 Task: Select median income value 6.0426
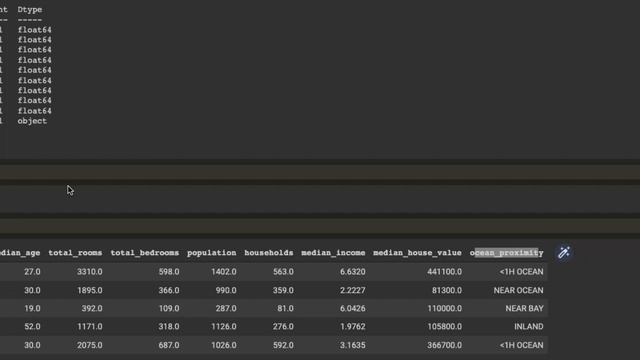coord(353,309)
